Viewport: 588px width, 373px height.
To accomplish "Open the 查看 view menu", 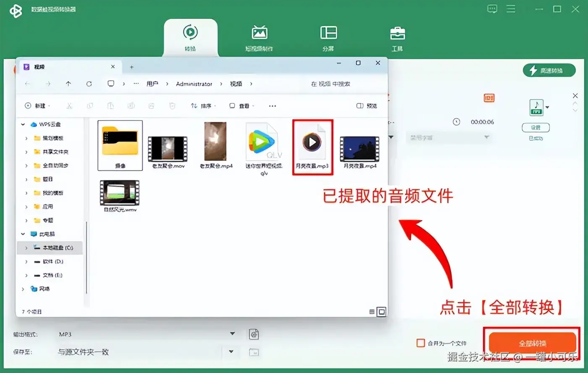I will [241, 106].
